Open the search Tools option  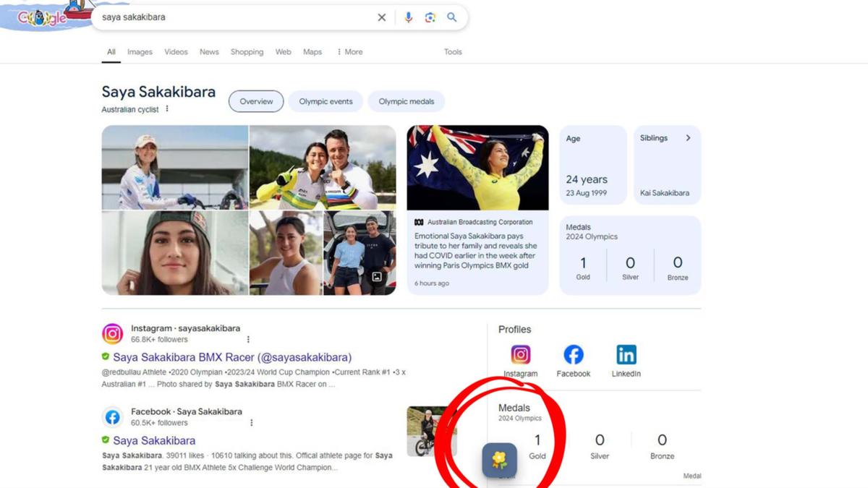click(453, 52)
